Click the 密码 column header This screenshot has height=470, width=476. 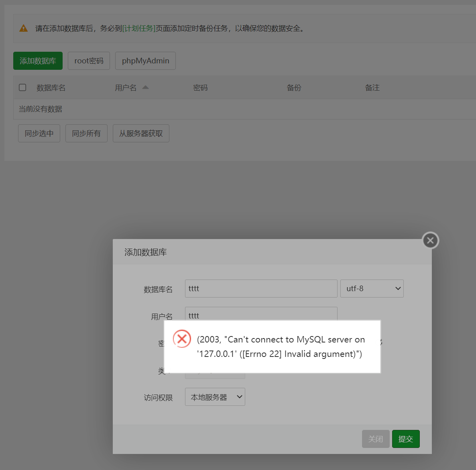point(200,88)
